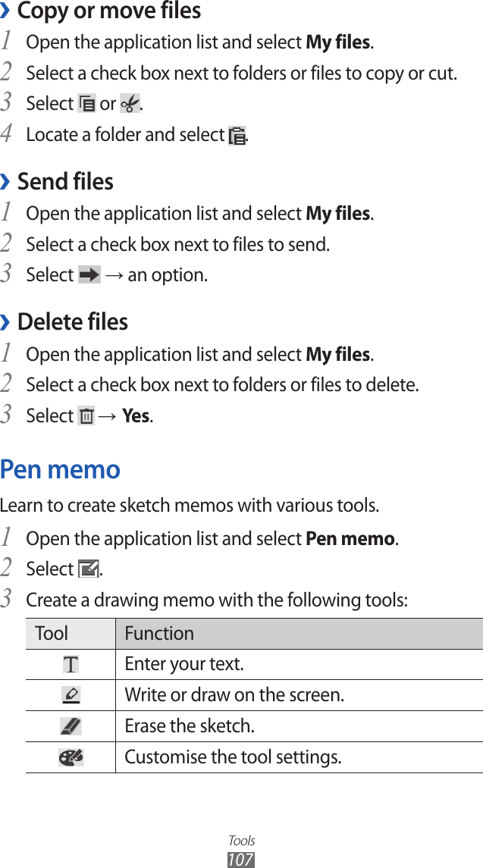Click the send arrow icon
Screen dimensions: 483x868
point(89,274)
